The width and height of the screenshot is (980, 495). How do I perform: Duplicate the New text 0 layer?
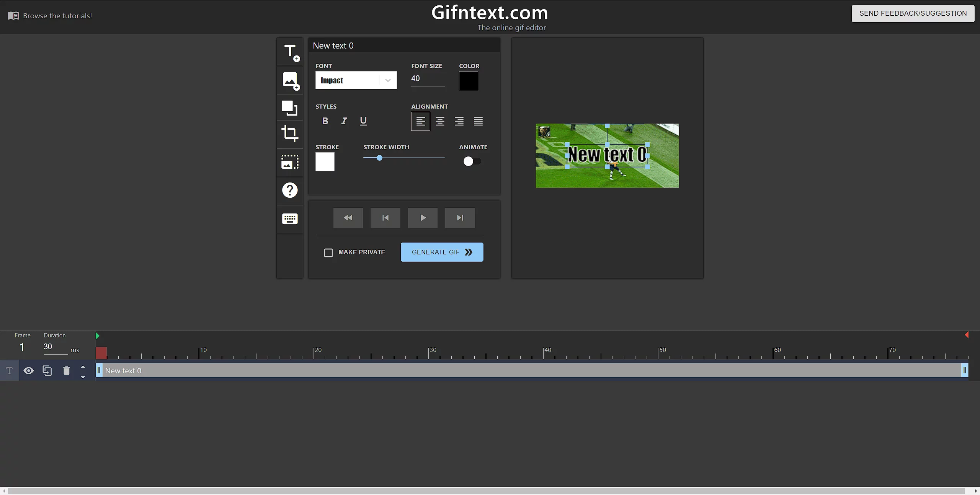pyautogui.click(x=47, y=371)
